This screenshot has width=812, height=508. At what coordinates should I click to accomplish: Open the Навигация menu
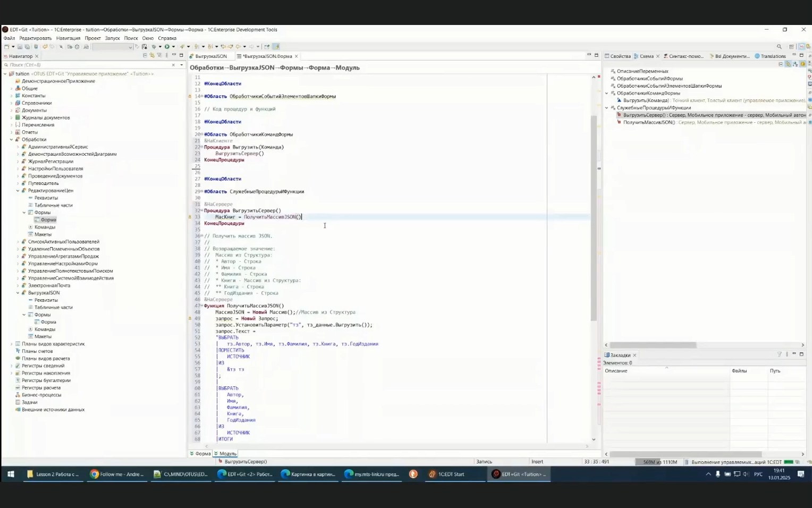[x=68, y=38]
